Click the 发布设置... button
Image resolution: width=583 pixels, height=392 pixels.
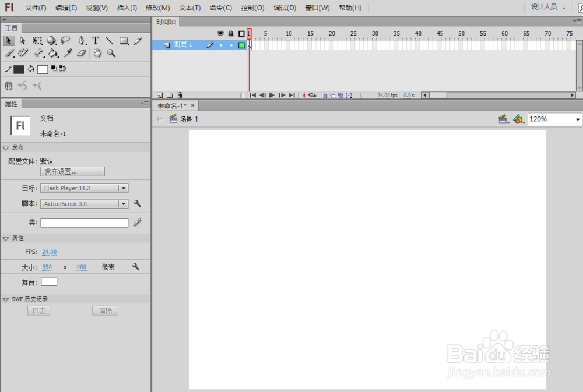click(72, 171)
